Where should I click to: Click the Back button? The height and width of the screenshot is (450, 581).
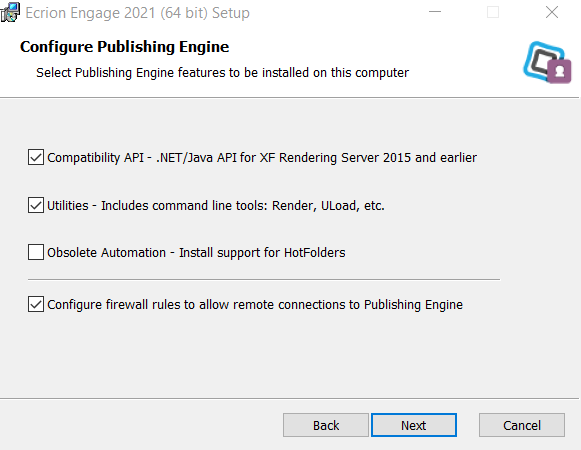pyautogui.click(x=326, y=425)
